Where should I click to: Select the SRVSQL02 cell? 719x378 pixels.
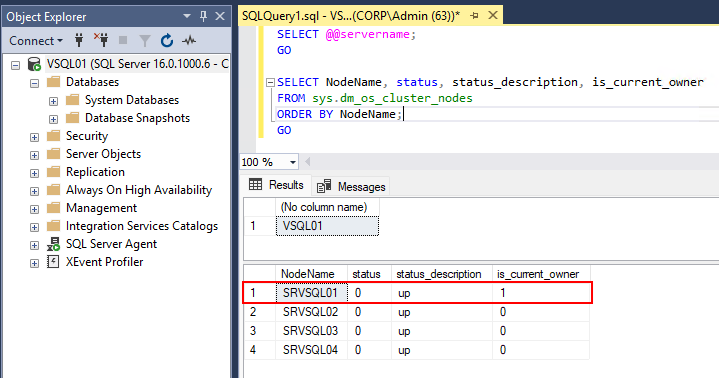(312, 312)
